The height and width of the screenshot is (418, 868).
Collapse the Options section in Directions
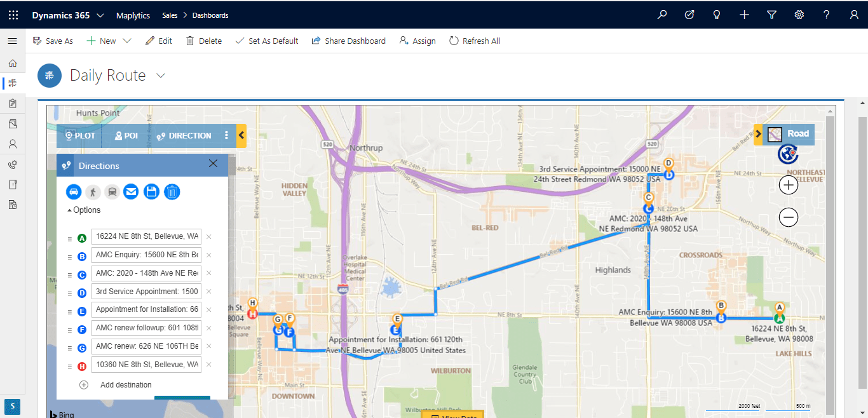(x=84, y=210)
